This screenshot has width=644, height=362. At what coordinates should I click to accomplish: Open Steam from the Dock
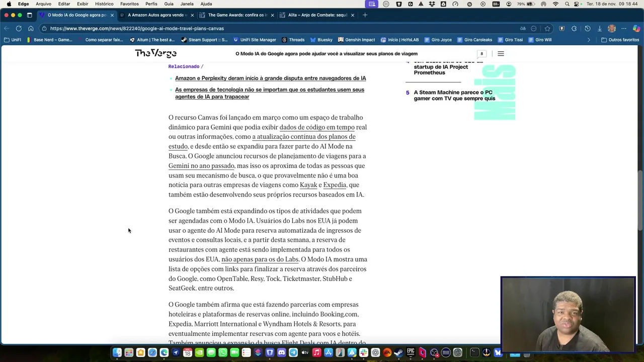point(398,352)
